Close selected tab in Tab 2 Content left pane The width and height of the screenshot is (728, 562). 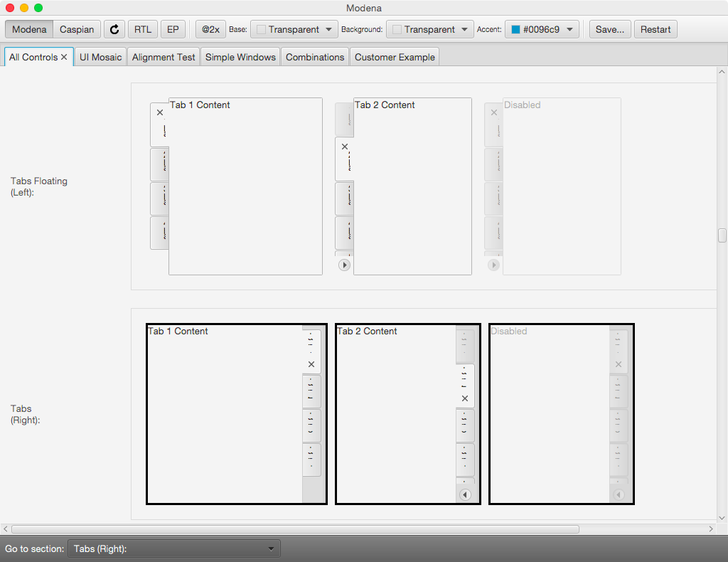tap(345, 147)
